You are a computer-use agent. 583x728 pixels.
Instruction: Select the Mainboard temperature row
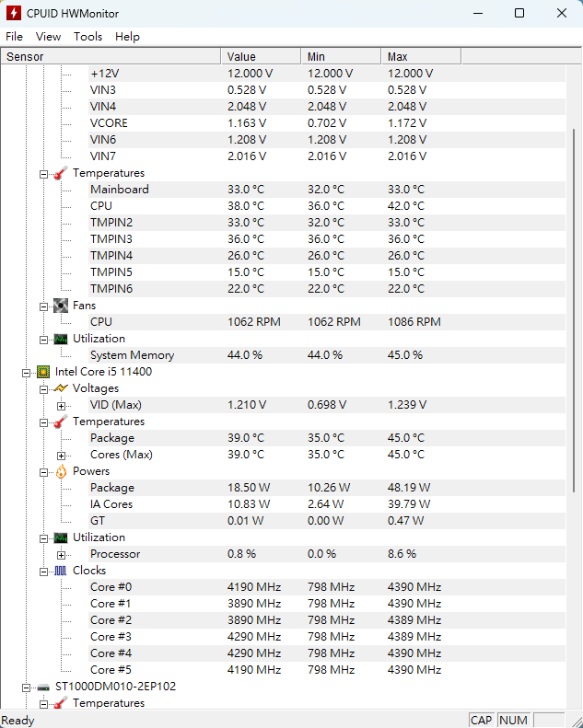(x=327, y=190)
